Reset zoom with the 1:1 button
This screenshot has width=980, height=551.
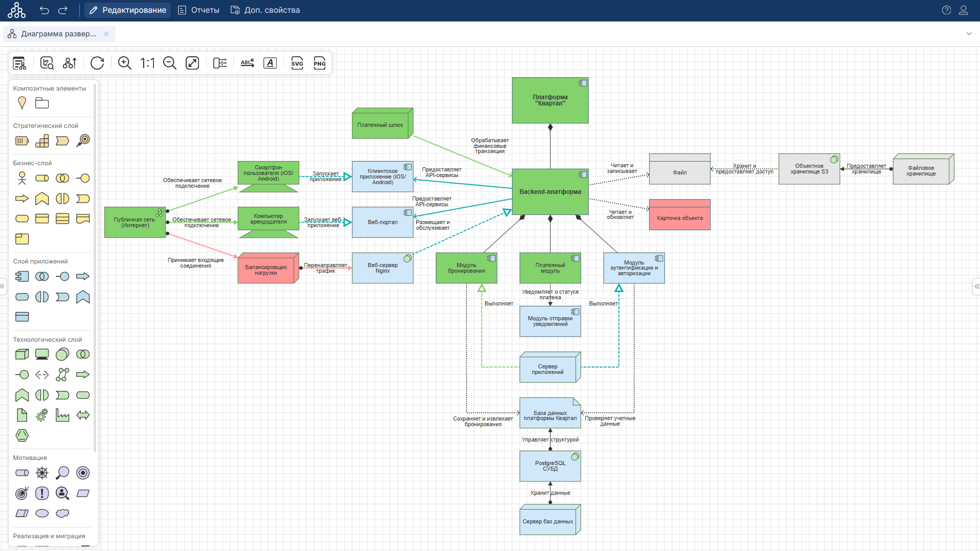point(147,63)
